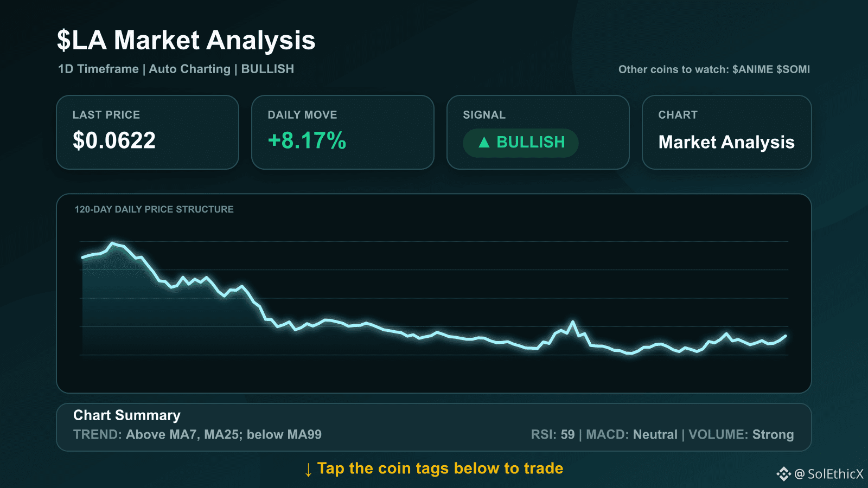Click the @ SolEthicX handle
The width and height of the screenshot is (868, 488).
828,474
